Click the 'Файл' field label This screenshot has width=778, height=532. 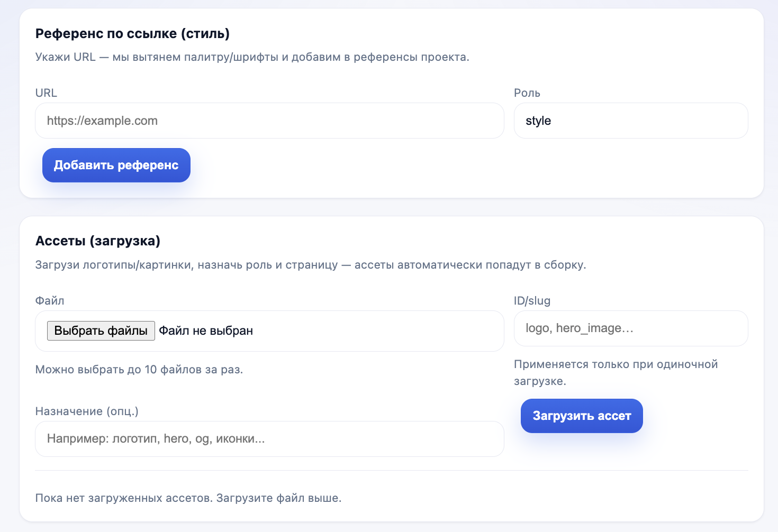[x=50, y=301]
